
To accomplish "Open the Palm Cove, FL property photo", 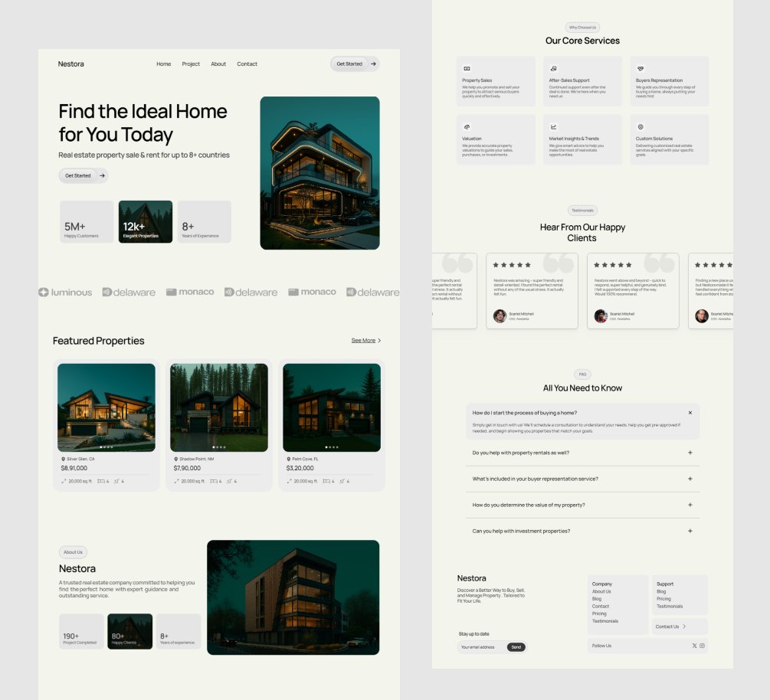I will [332, 407].
